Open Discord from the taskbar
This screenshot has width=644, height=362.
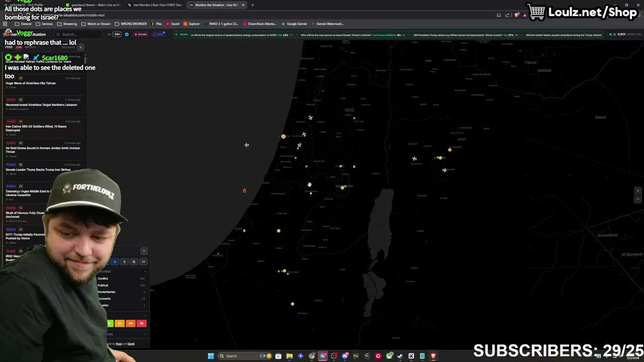click(x=345, y=356)
